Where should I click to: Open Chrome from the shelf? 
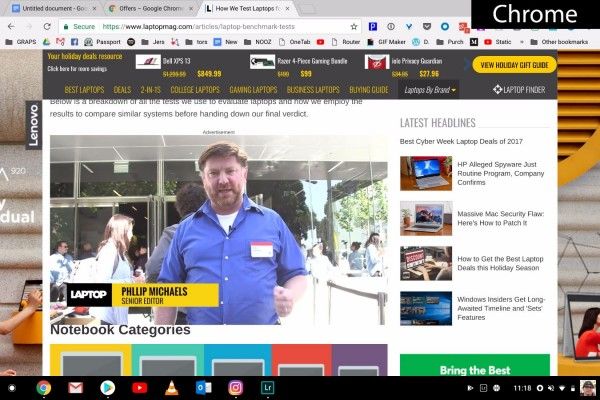click(x=44, y=388)
